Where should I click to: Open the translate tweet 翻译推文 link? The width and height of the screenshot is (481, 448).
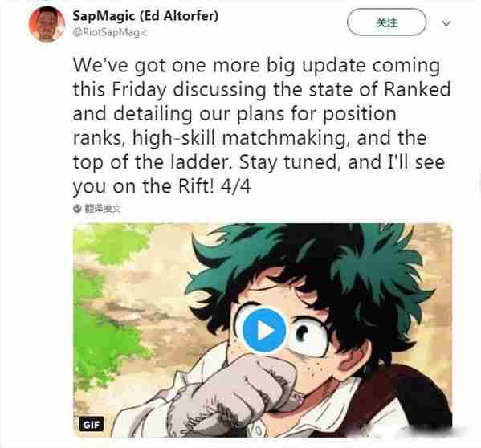tap(103, 209)
